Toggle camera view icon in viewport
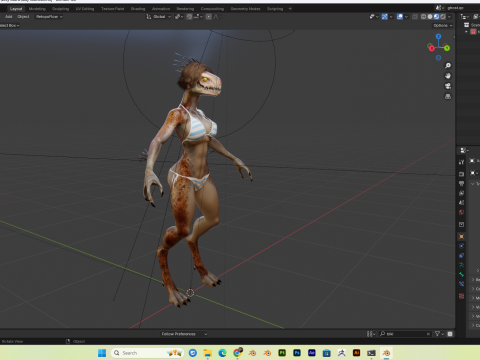This screenshot has width=480, height=360. click(x=448, y=86)
